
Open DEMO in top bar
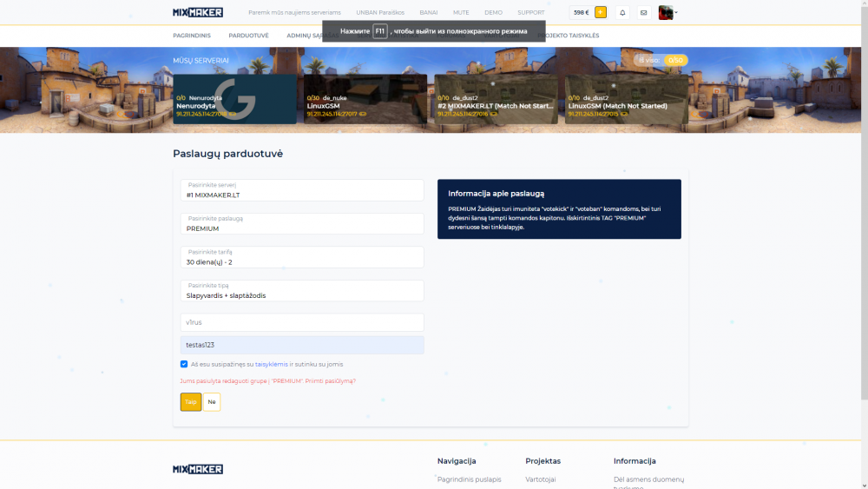tap(493, 12)
